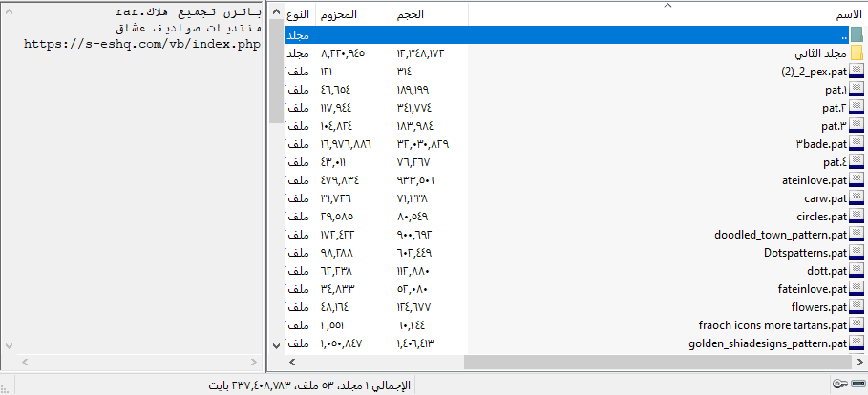Image resolution: width=868 pixels, height=395 pixels.
Task: Click the file icon of pat.٢
Action: click(x=857, y=107)
